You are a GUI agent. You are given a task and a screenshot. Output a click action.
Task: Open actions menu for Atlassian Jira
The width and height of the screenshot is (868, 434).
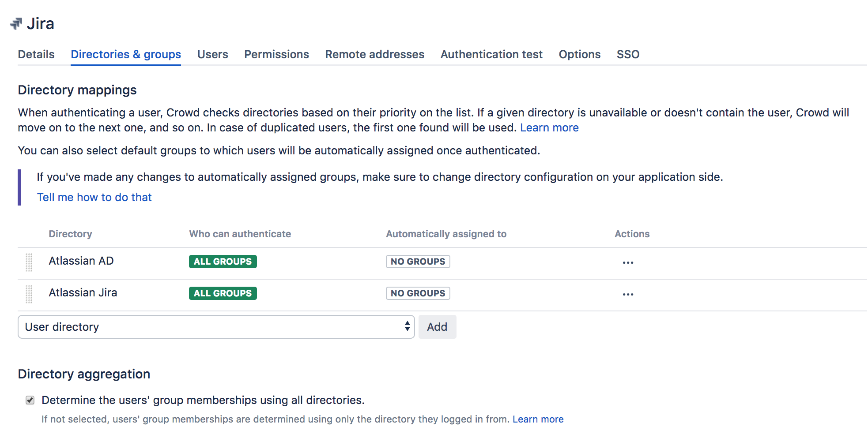coord(627,294)
